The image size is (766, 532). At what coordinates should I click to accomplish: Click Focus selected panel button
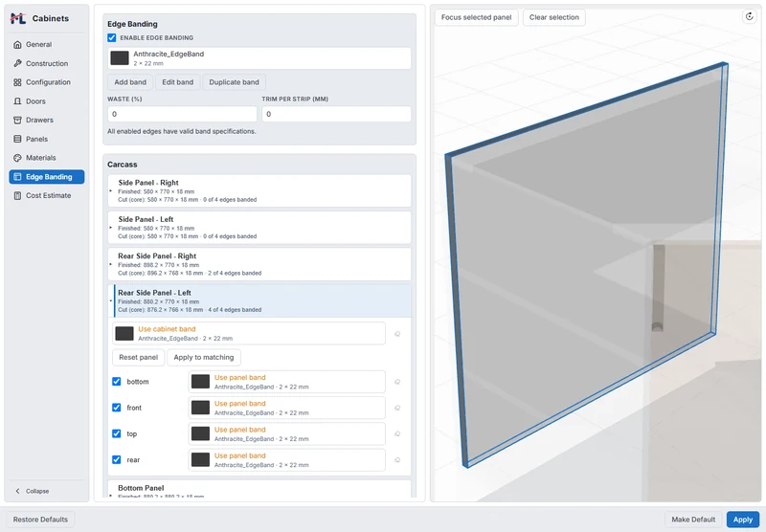click(x=476, y=17)
